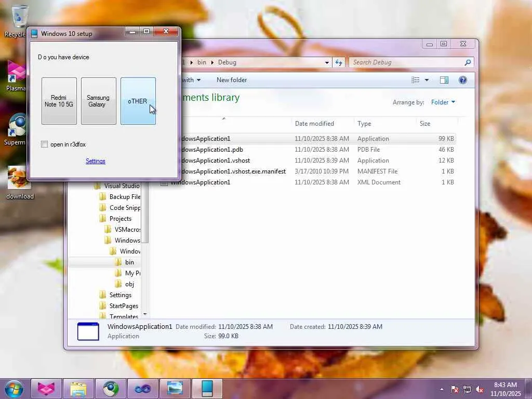The width and height of the screenshot is (532, 399).
Task: Toggle the preview pane button
Action: 444,79
